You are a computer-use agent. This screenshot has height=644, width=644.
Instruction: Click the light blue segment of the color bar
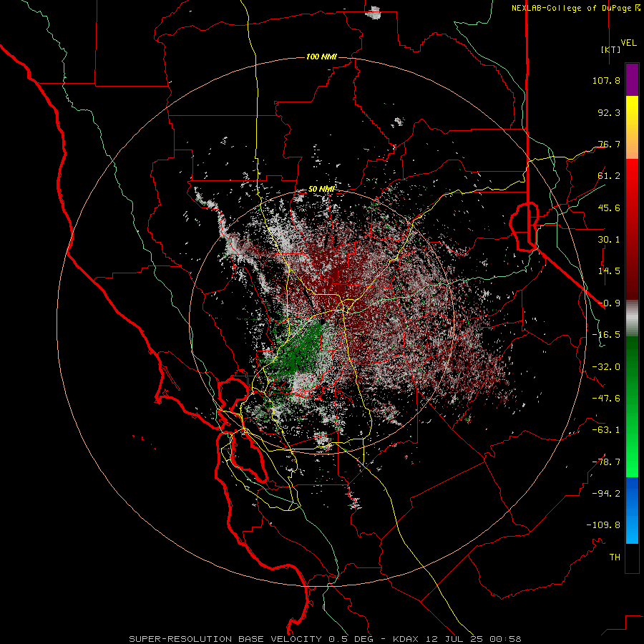[x=632, y=510]
